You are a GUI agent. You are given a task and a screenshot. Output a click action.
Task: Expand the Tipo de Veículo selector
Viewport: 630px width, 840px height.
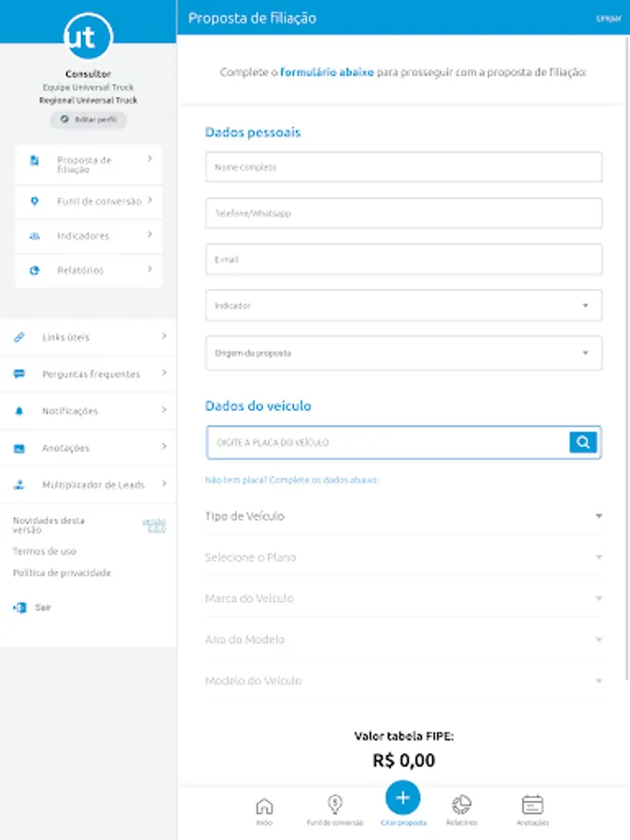click(x=403, y=516)
